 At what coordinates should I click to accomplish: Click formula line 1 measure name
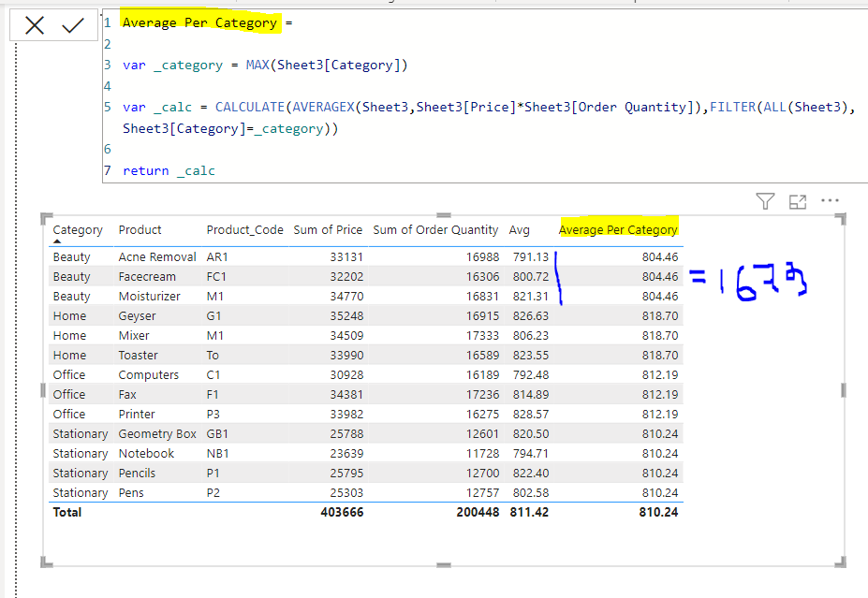(x=199, y=22)
